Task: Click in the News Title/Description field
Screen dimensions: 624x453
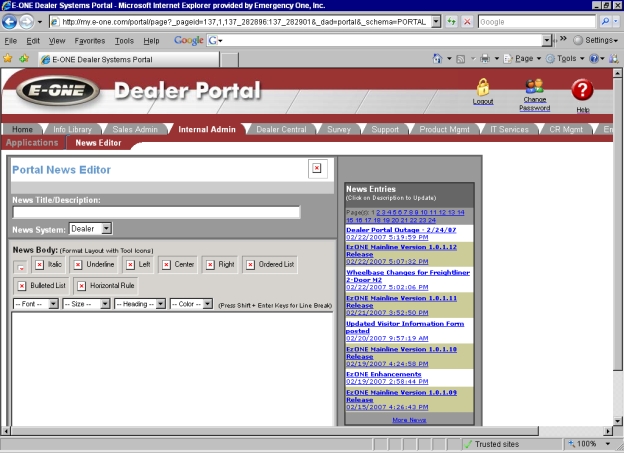Action: pyautogui.click(x=156, y=212)
